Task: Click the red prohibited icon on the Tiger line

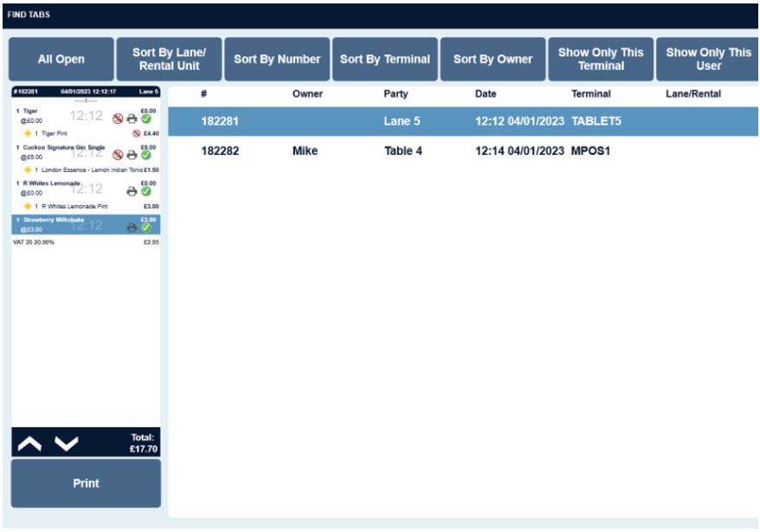Action: (118, 119)
